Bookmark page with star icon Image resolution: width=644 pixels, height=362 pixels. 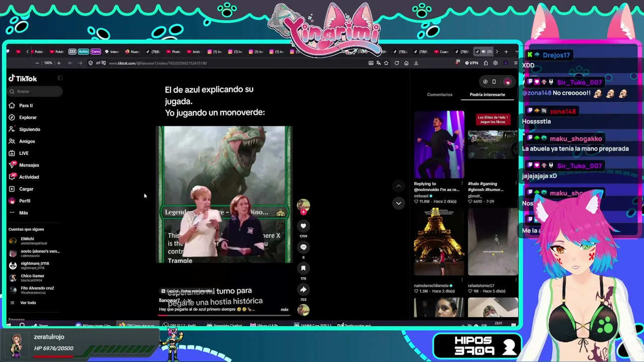click(386, 63)
